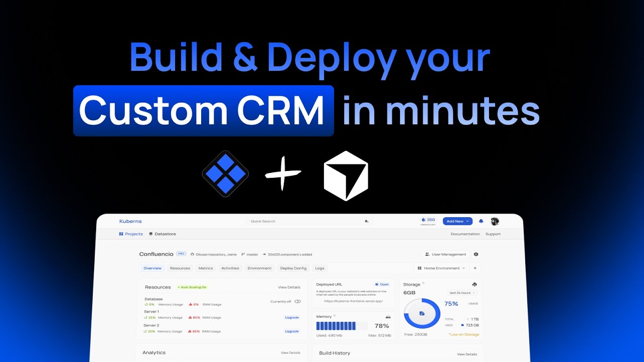View Details of Analytics card

(x=291, y=353)
